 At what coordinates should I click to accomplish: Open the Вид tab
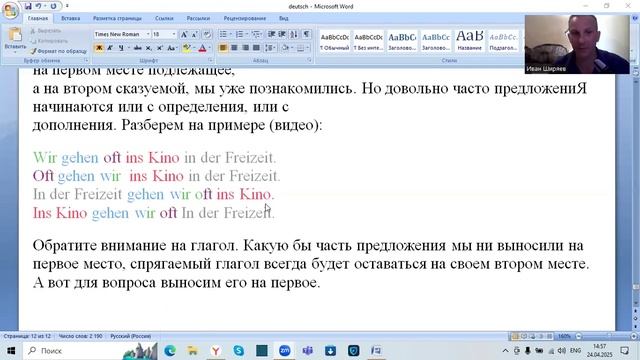coord(284,18)
